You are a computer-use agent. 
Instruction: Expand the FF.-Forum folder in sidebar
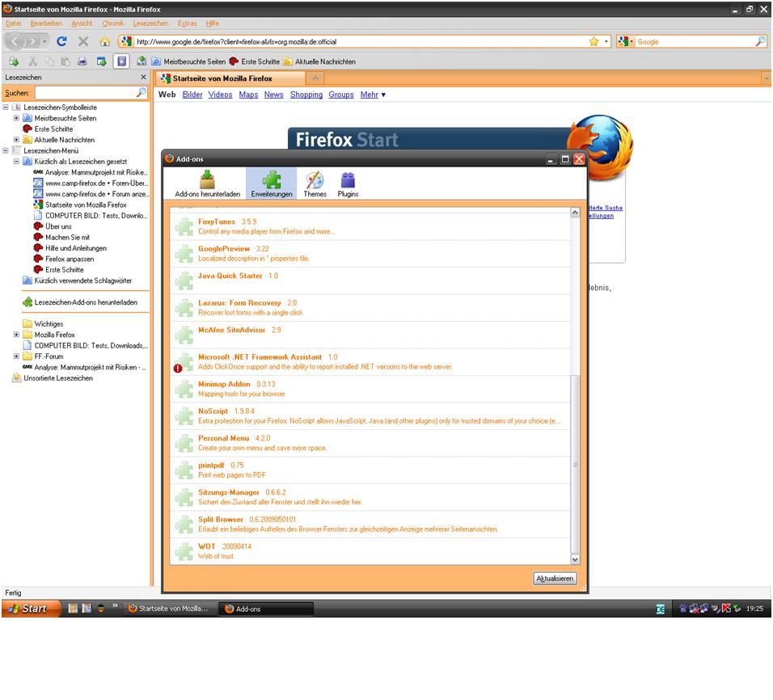[x=16, y=356]
